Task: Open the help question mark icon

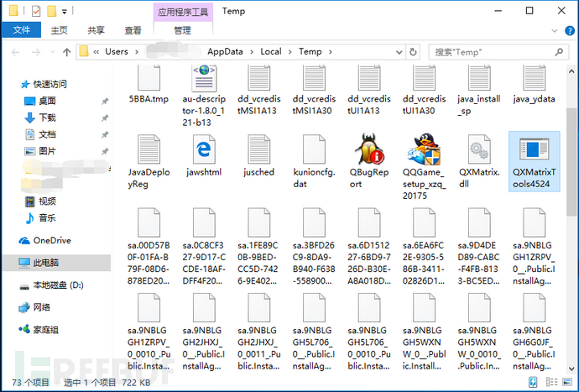Action: pos(570,31)
